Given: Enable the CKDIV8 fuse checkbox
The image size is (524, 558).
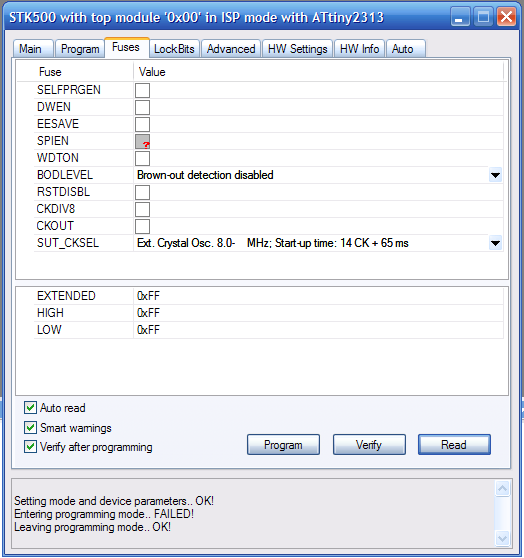Looking at the screenshot, I should click(x=142, y=209).
